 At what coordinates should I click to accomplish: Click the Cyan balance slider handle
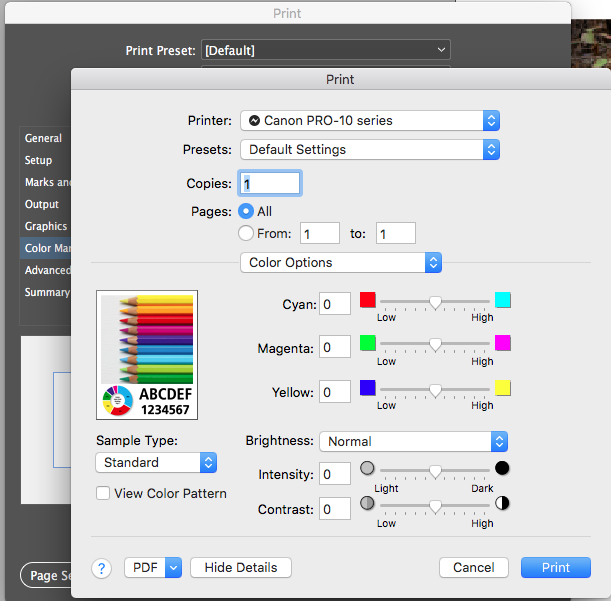436,301
